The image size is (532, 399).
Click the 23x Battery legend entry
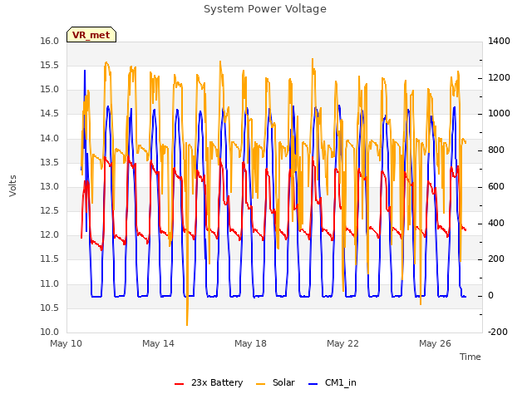(209, 382)
